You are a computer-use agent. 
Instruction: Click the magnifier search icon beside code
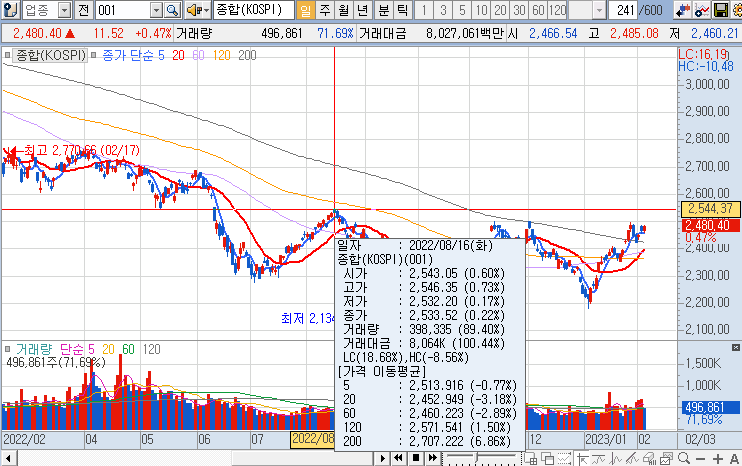pos(172,10)
